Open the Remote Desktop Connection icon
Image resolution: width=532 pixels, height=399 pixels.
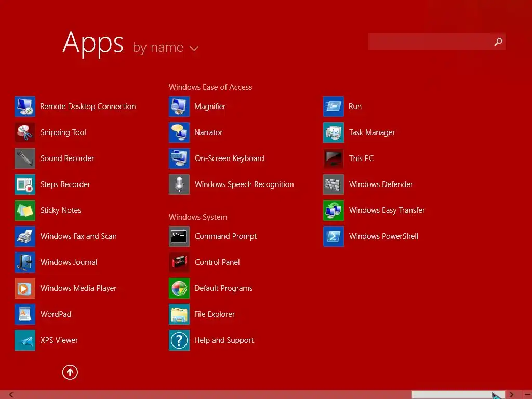pyautogui.click(x=25, y=107)
